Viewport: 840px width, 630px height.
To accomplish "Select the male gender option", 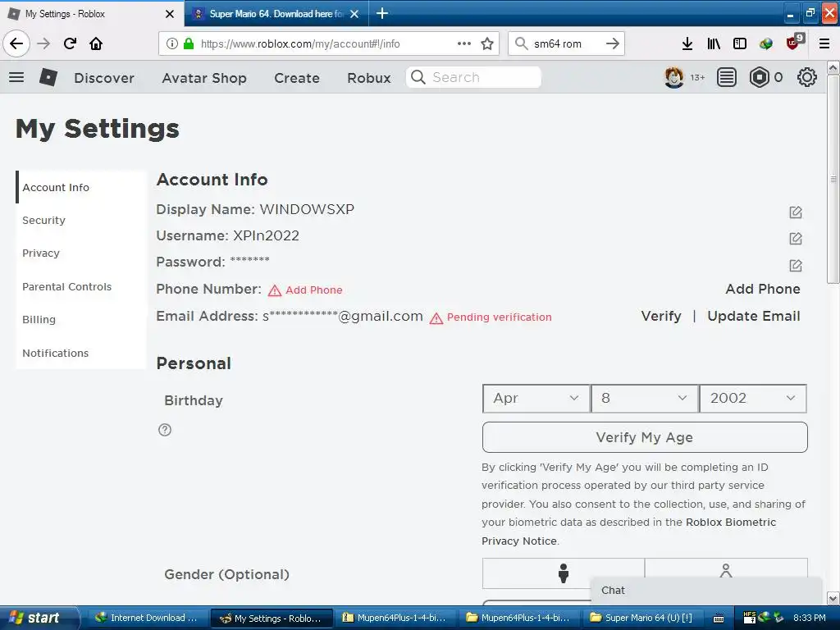I will coord(563,573).
